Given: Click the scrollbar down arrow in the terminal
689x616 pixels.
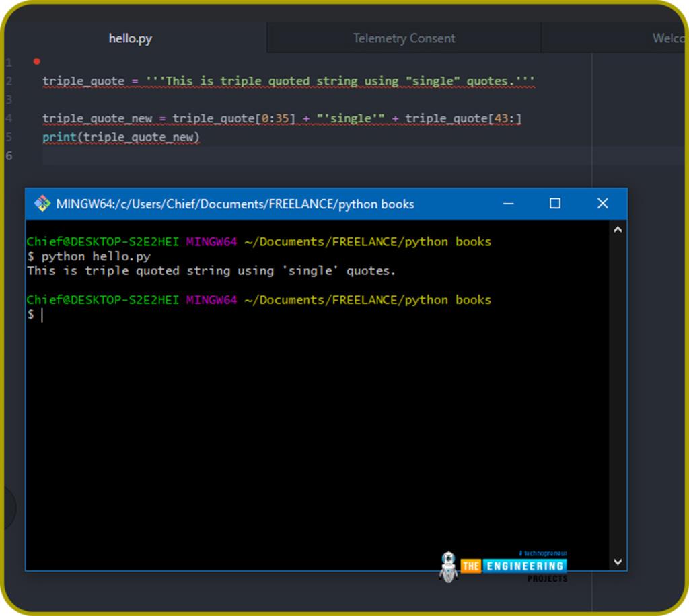Looking at the screenshot, I should point(617,560).
